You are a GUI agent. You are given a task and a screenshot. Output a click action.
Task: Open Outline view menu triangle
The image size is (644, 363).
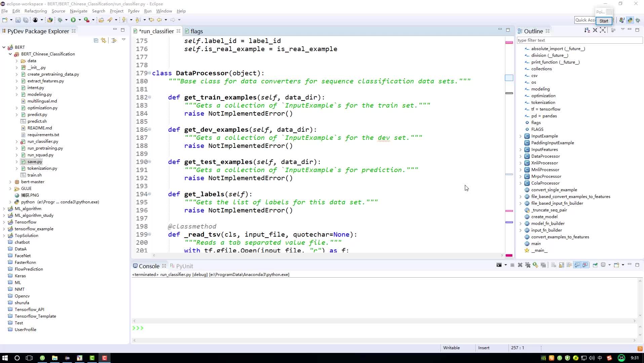[x=622, y=30]
